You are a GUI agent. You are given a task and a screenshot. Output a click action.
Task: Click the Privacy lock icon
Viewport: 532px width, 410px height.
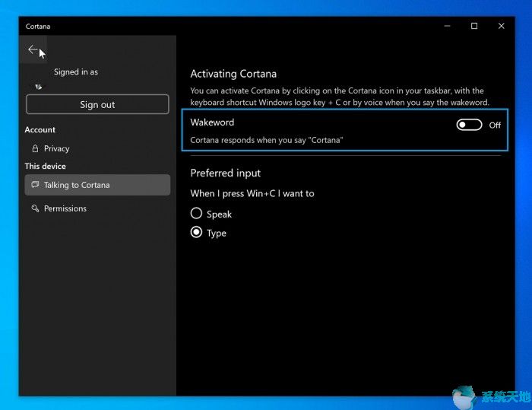click(35, 148)
